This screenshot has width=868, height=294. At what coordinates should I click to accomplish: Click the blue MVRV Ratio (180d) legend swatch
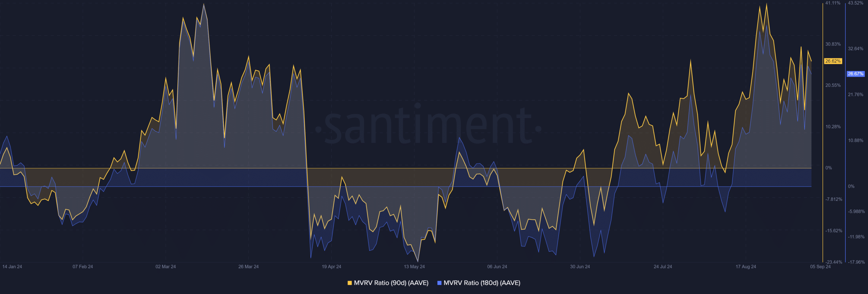point(439,283)
